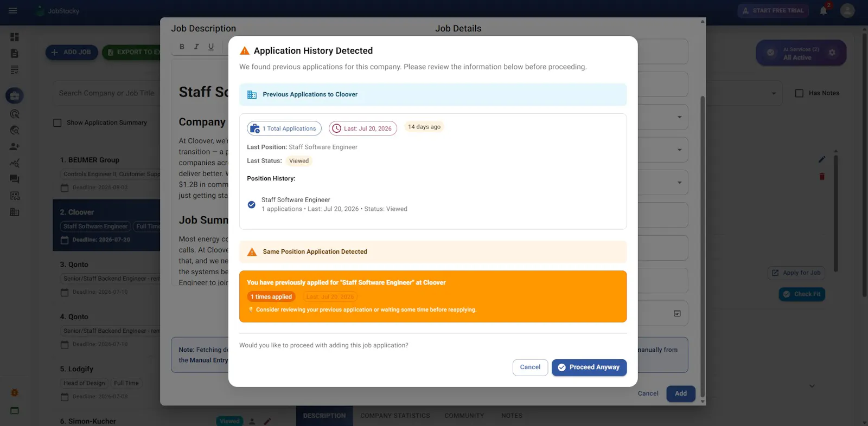Click the 14 days ago badge
Viewport: 868px width, 426px height.
[424, 127]
